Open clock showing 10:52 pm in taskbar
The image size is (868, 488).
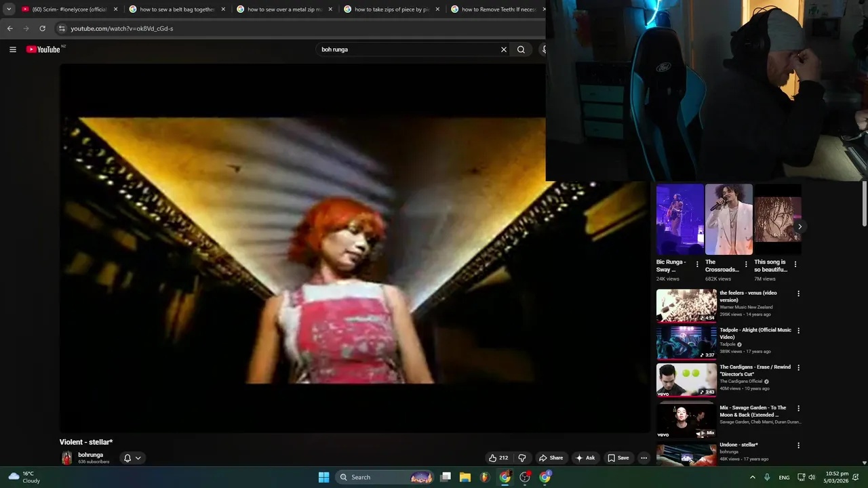[835, 477]
